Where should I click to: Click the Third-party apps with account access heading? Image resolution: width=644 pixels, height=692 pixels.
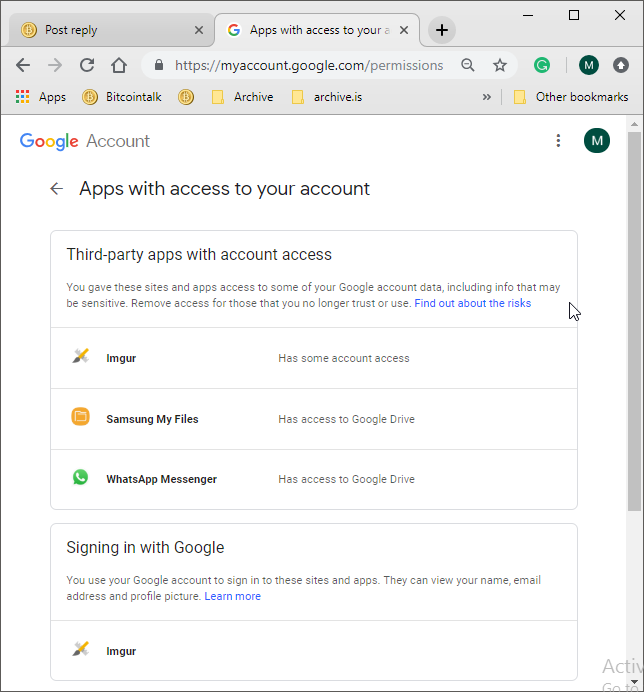(x=199, y=255)
